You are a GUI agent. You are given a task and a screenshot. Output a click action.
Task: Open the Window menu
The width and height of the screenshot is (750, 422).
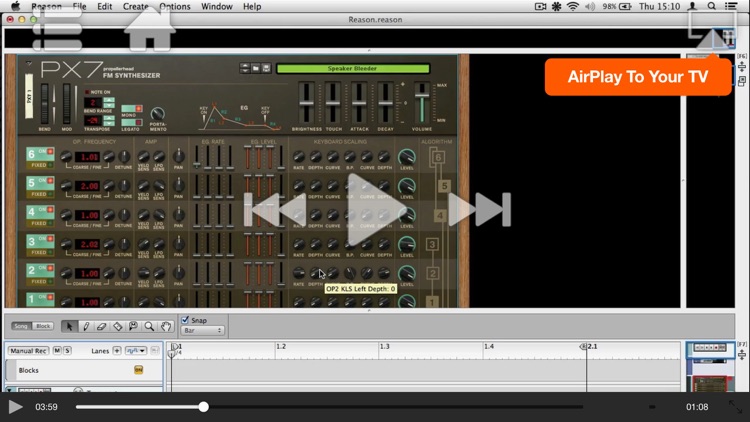[217, 6]
